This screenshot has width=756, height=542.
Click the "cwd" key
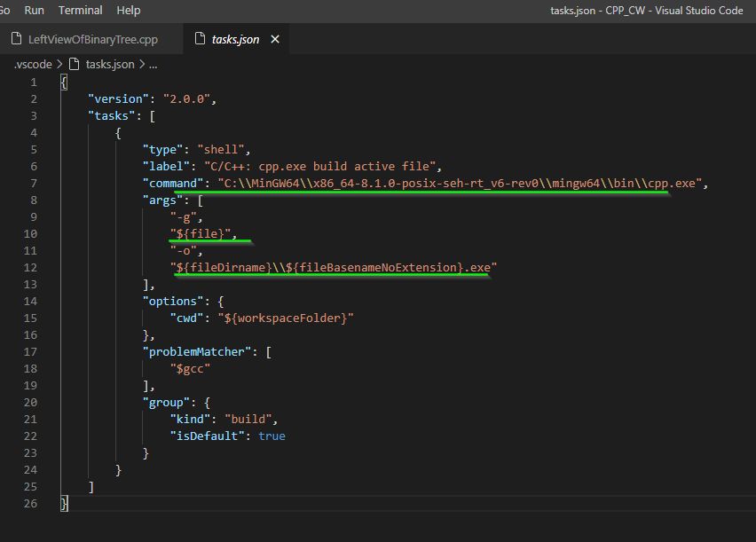tap(186, 318)
